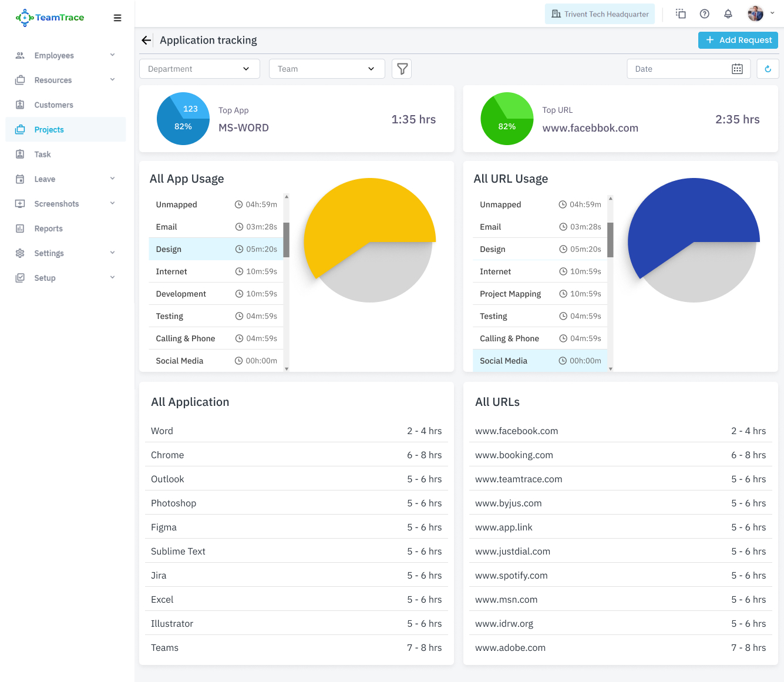Go to Reports in sidebar

(48, 229)
